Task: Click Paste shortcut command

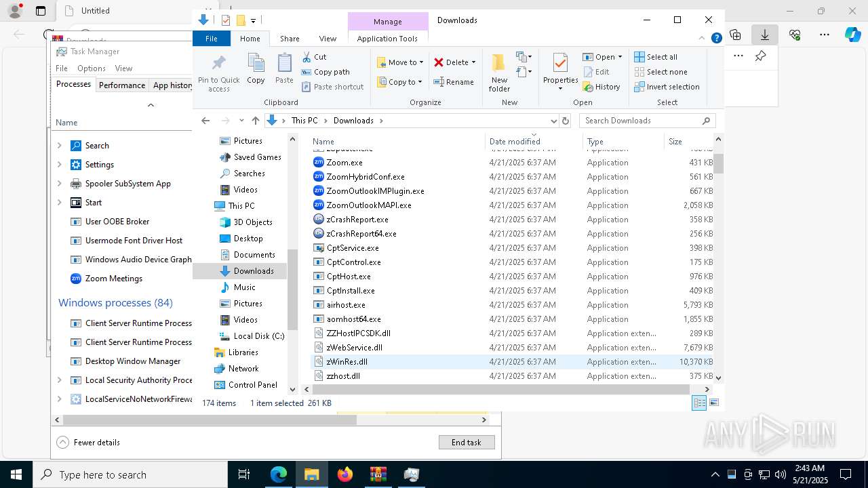Action: [332, 87]
